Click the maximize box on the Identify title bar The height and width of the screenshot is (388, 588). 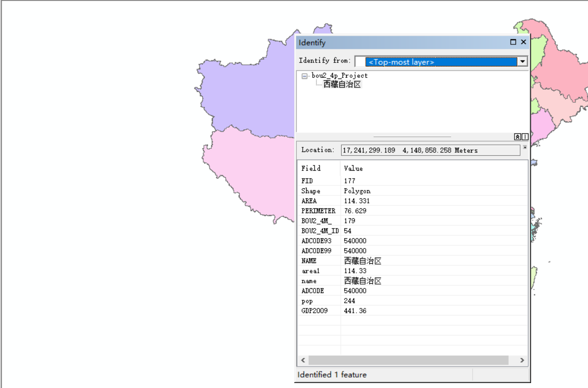click(x=513, y=42)
